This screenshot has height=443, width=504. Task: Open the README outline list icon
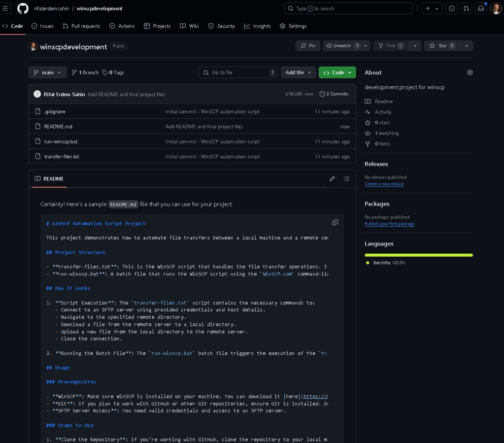pos(346,179)
